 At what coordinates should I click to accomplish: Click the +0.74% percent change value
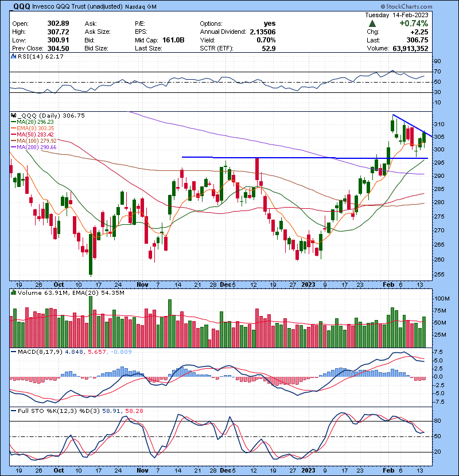pyautogui.click(x=414, y=24)
